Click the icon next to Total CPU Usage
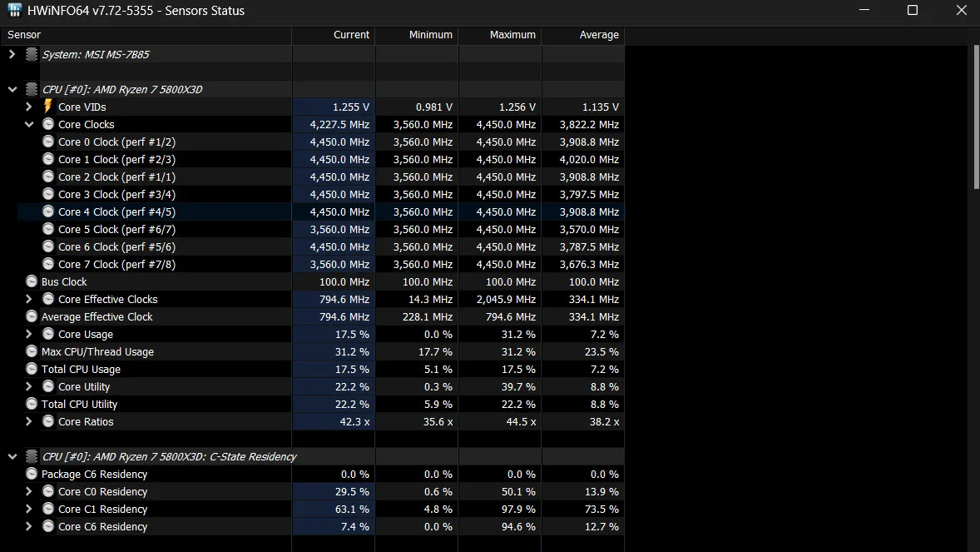The height and width of the screenshot is (552, 980). pos(32,369)
